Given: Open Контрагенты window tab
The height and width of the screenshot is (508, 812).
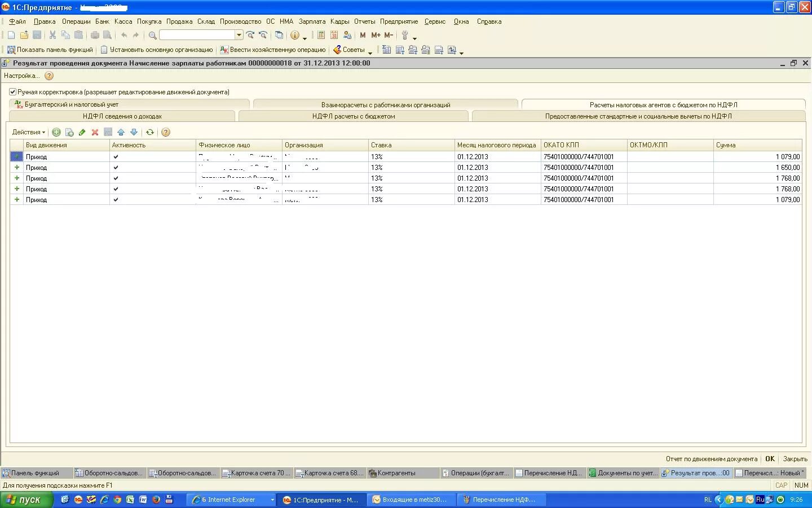Looking at the screenshot, I should (x=403, y=473).
